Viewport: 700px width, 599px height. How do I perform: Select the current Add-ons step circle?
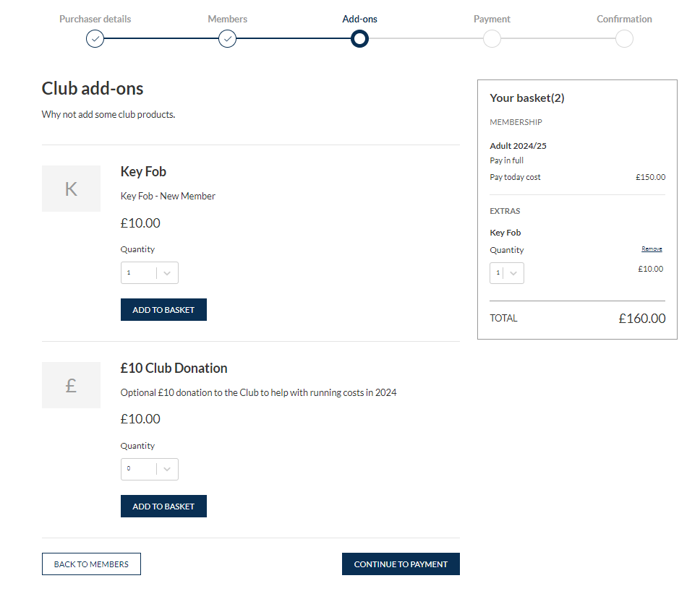pyautogui.click(x=359, y=39)
